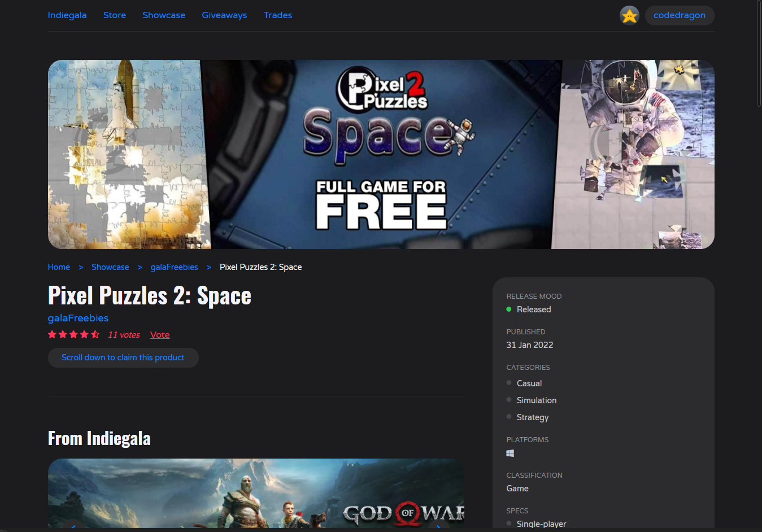This screenshot has height=532, width=762.
Task: Click the Home breadcrumb link
Action: click(x=59, y=267)
